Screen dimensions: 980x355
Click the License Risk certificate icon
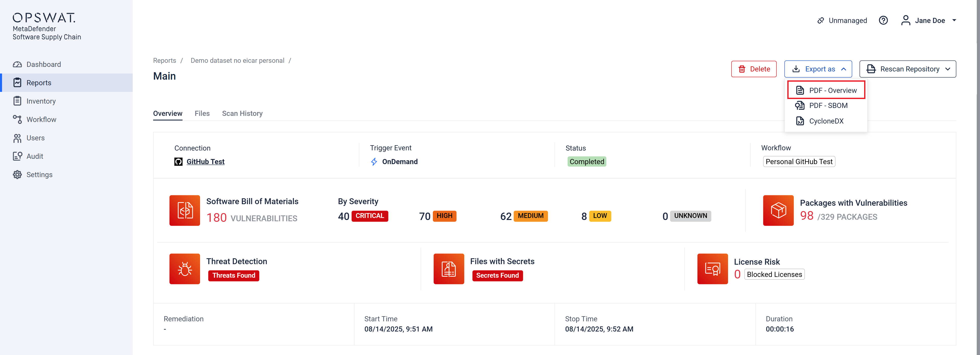pyautogui.click(x=712, y=269)
